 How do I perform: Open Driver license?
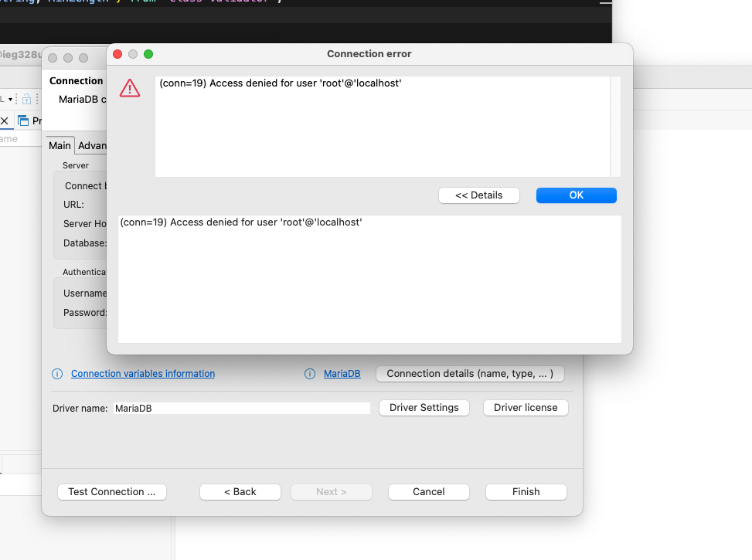pos(526,408)
